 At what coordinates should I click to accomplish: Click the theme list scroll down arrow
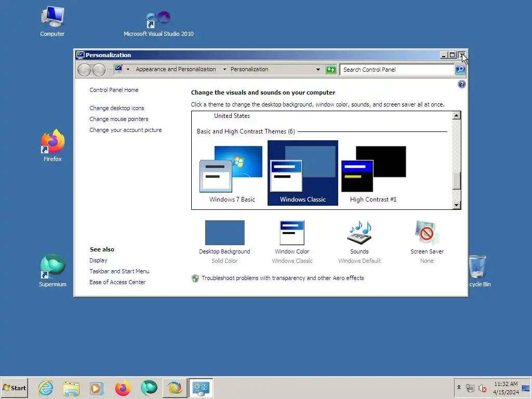point(456,205)
